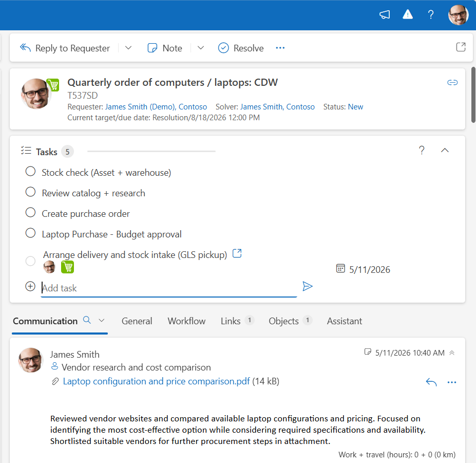The height and width of the screenshot is (463, 476).
Task: Focus the Add task input field
Action: (169, 288)
